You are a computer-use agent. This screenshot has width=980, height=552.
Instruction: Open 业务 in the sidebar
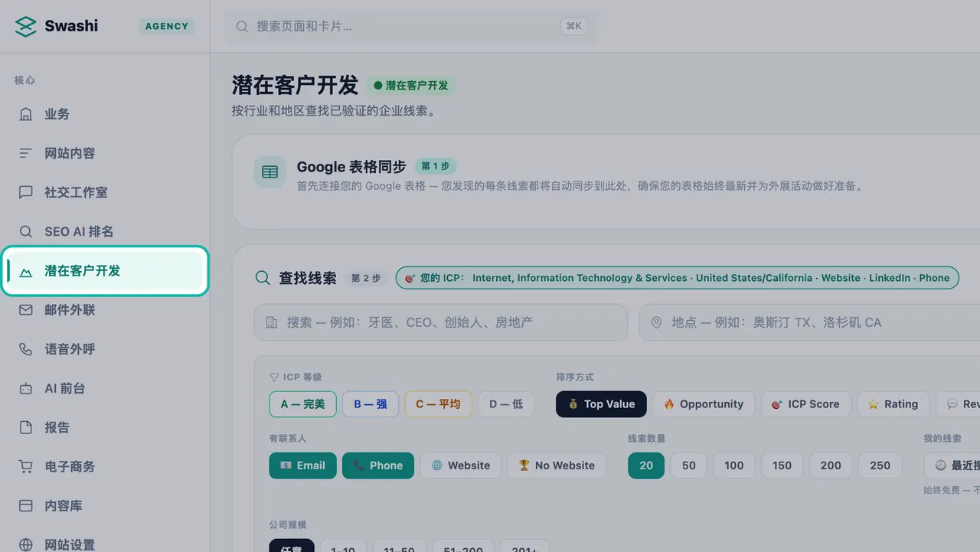point(105,114)
